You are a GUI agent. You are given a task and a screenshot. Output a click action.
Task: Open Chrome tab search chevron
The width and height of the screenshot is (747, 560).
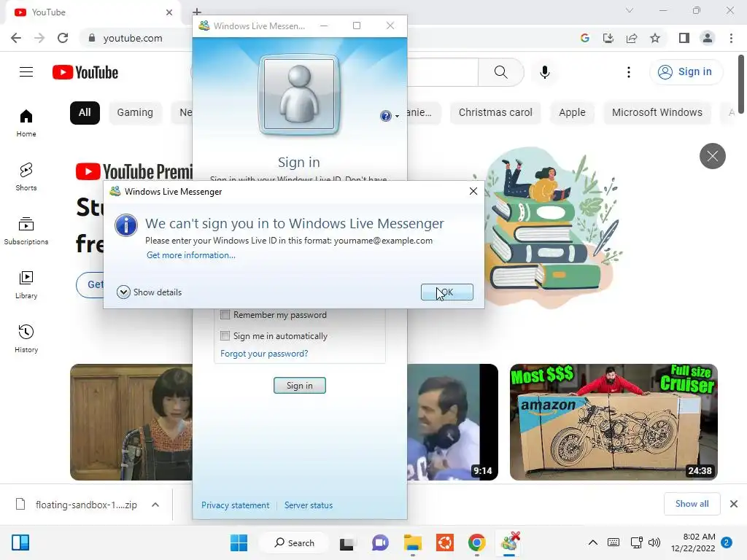(x=630, y=10)
